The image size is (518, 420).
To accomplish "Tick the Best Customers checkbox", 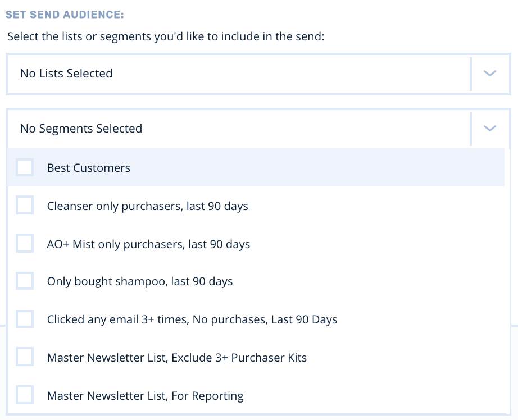I will [x=25, y=167].
